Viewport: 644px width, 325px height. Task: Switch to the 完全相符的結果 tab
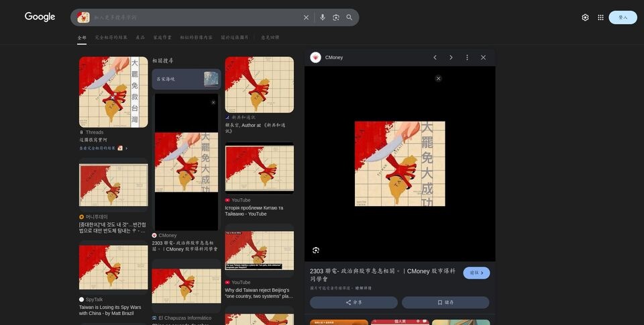tap(111, 38)
